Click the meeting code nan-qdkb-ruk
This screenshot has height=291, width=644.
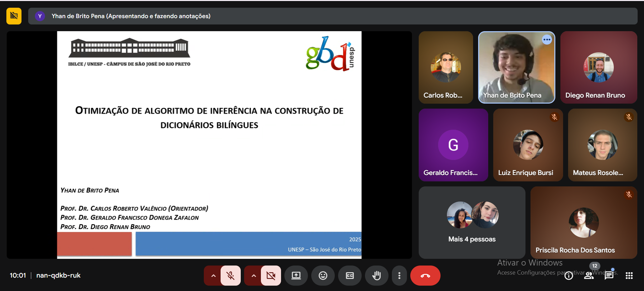58,276
